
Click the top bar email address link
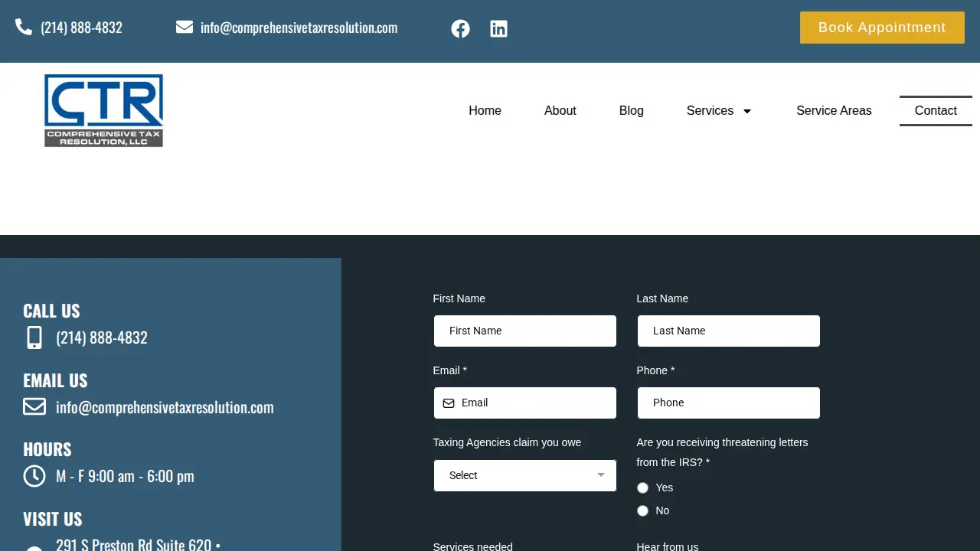pyautogui.click(x=299, y=28)
